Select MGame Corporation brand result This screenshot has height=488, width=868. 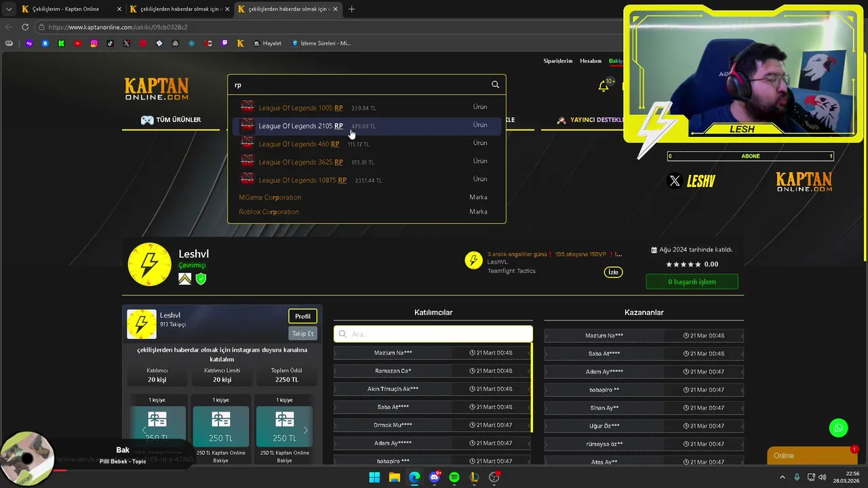click(x=366, y=197)
